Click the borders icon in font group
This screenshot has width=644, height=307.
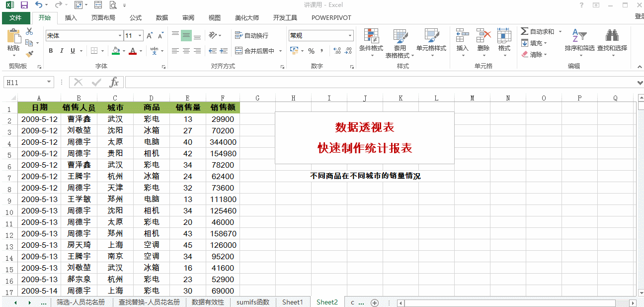[94, 51]
